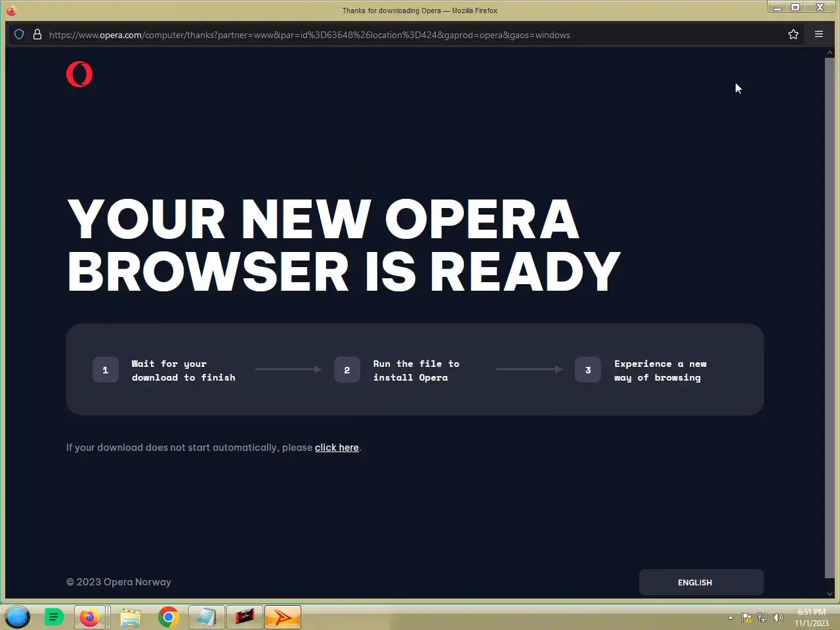
Task: Switch to Firefox in the taskbar
Action: [90, 617]
